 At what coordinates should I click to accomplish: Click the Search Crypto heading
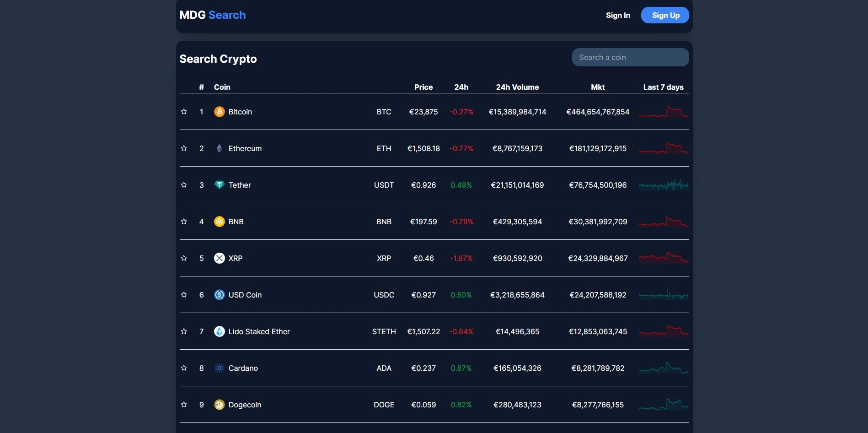point(218,59)
